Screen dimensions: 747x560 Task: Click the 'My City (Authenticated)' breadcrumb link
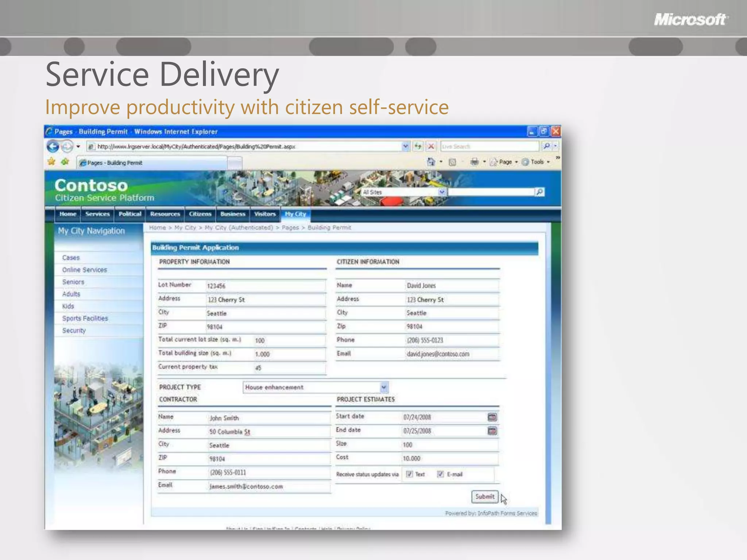pyautogui.click(x=239, y=227)
